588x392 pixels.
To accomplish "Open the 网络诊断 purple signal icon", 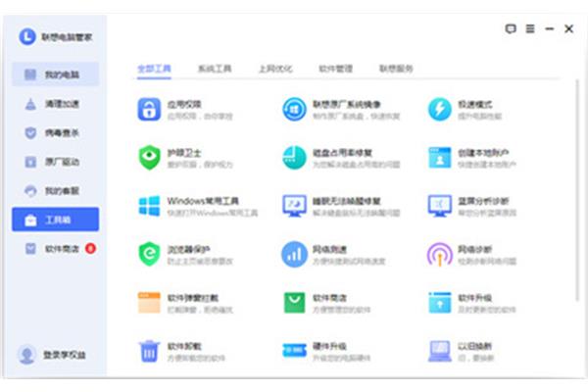I will coord(440,254).
